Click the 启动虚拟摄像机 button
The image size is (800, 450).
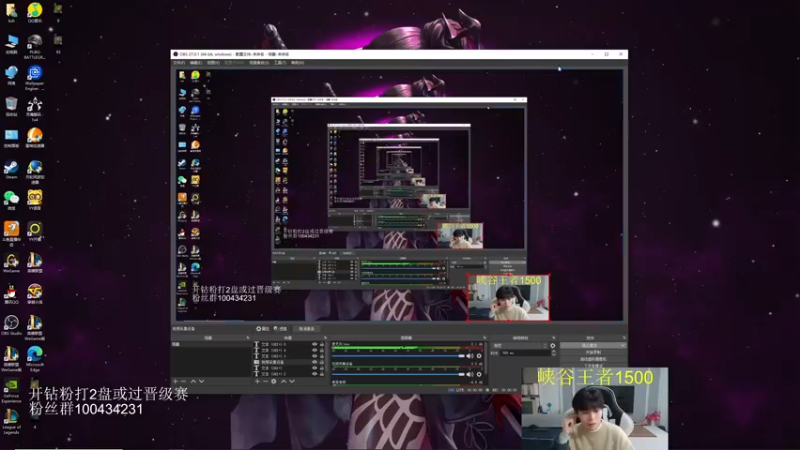[593, 359]
